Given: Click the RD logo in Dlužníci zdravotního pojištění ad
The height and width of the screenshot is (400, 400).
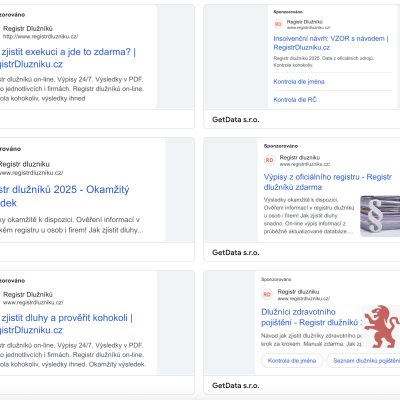Looking at the screenshot, I should pos(267,294).
